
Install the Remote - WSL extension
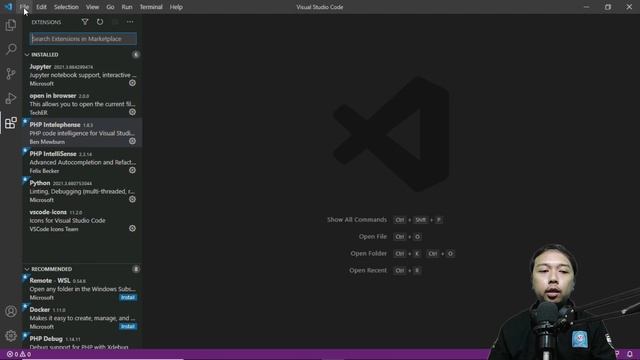[128, 298]
